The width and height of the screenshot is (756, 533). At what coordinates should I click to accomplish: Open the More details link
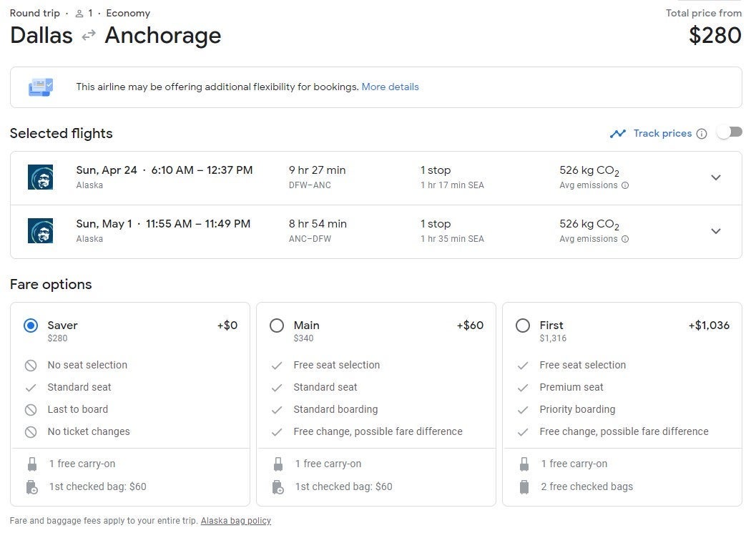point(390,87)
